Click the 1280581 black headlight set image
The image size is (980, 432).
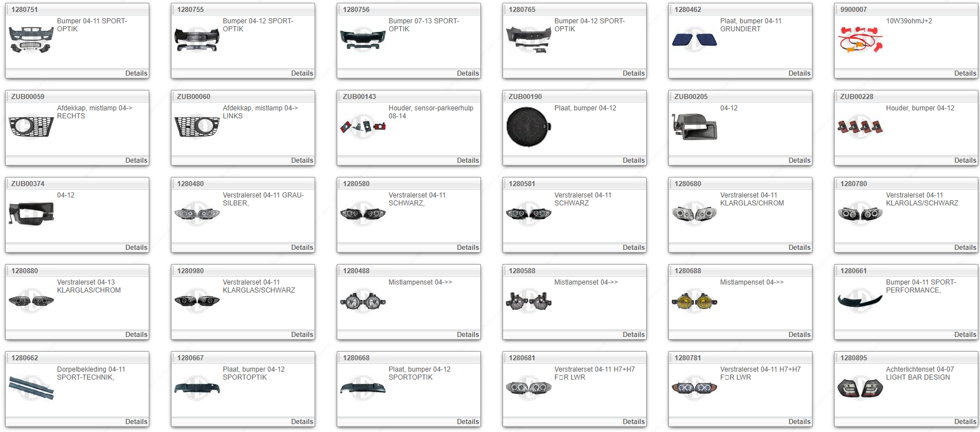529,213
